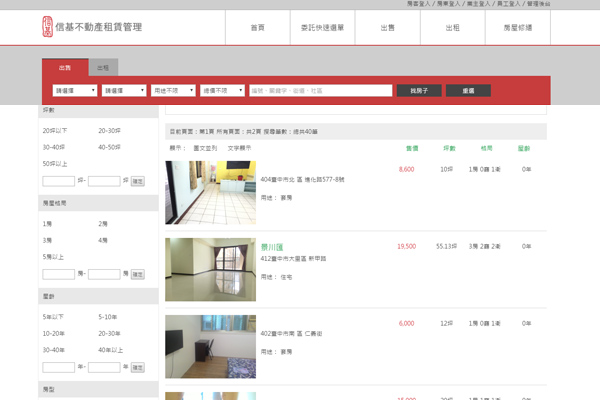Click the 信基 red seal logo
The height and width of the screenshot is (400, 600).
[47, 27]
